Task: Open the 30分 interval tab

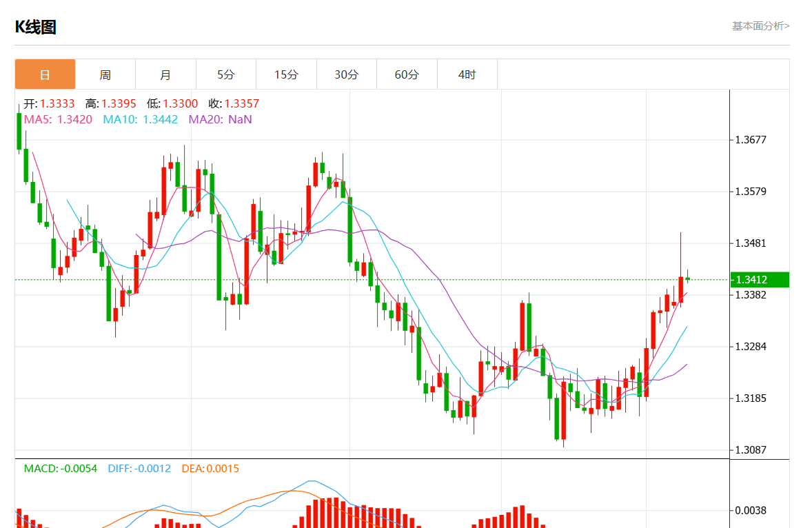Action: click(x=347, y=74)
